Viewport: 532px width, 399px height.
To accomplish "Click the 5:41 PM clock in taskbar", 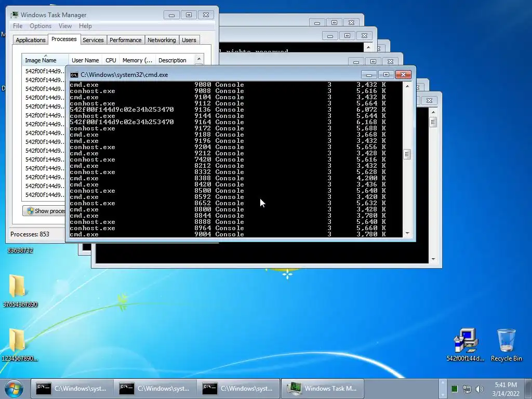I will coord(506,385).
